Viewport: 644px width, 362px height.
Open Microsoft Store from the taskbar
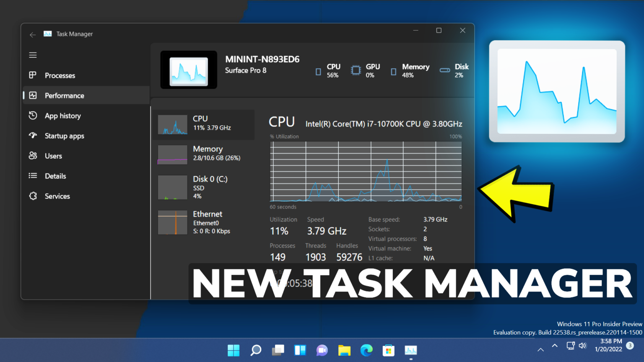tap(388, 350)
